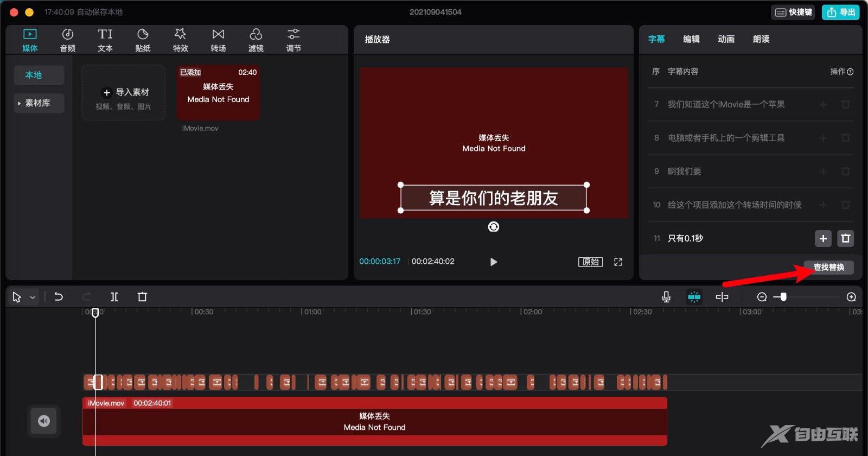Open the 转场 transitions tab
Image resolution: width=868 pixels, height=456 pixels.
click(218, 40)
